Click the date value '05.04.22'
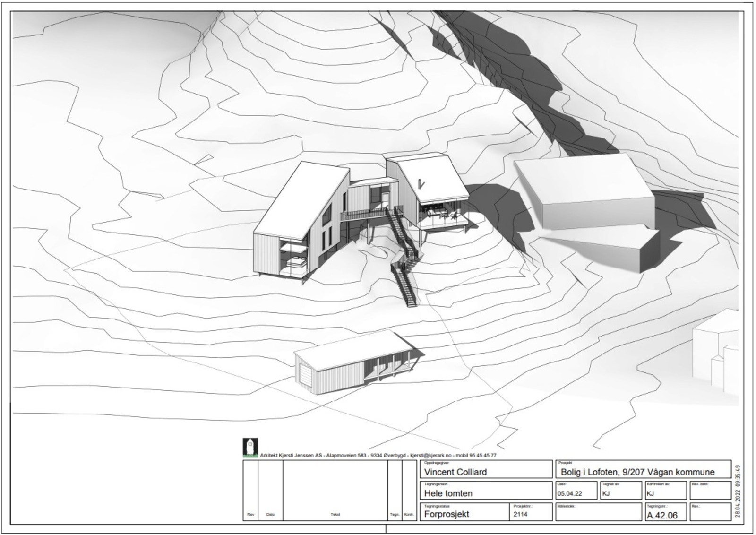The image size is (756, 535). click(569, 493)
